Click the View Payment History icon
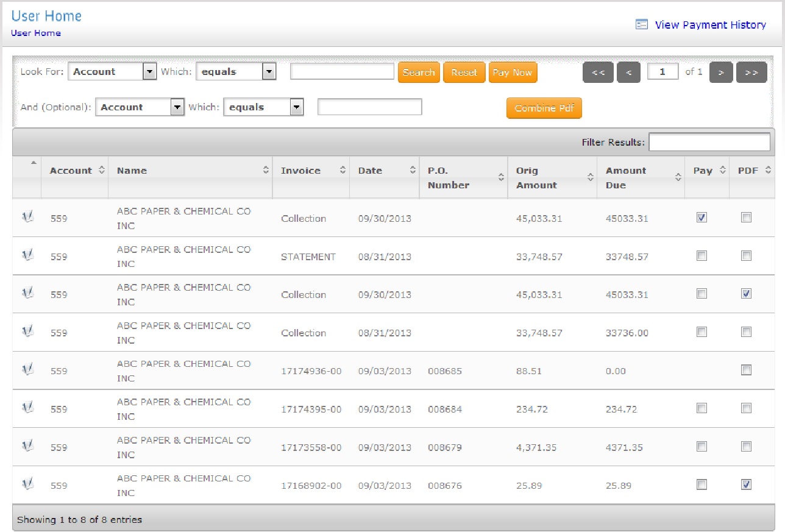The width and height of the screenshot is (785, 532). point(641,24)
